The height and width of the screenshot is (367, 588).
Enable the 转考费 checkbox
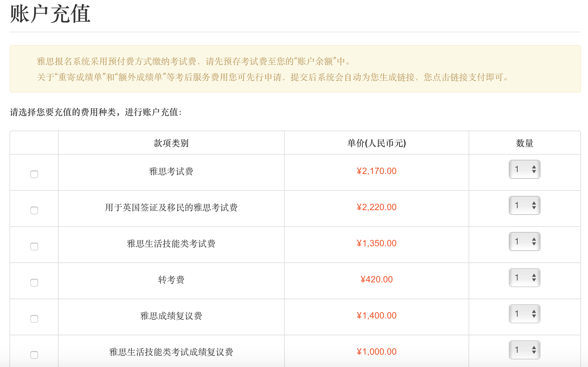pos(34,283)
